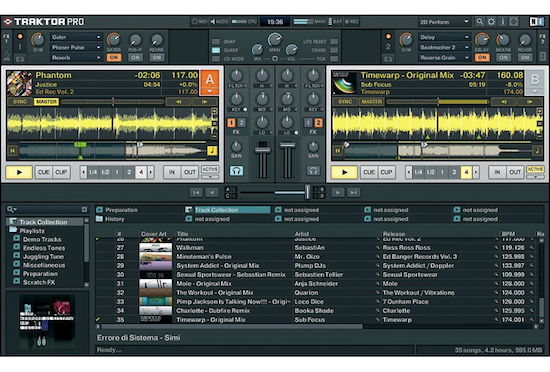
Task: Open the search magnifier in top bar
Action: (x=479, y=22)
